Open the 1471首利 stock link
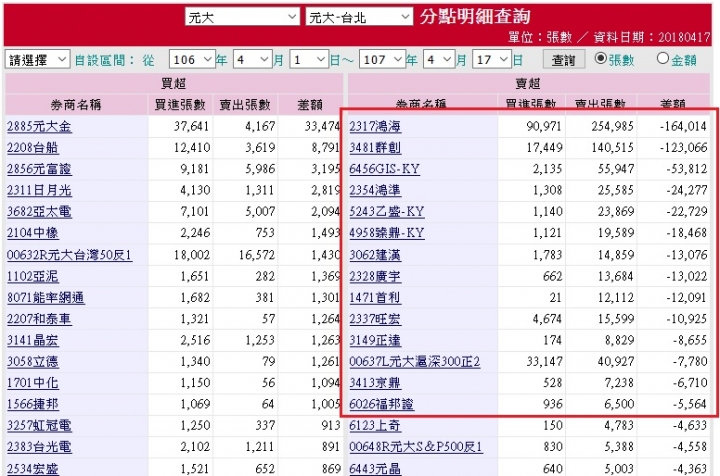The image size is (720, 476). coord(375,297)
